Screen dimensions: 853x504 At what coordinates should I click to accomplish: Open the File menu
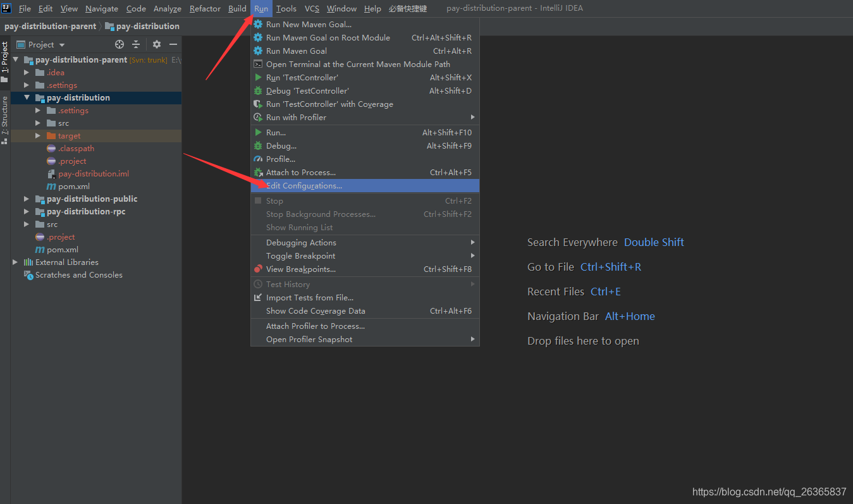tap(25, 8)
